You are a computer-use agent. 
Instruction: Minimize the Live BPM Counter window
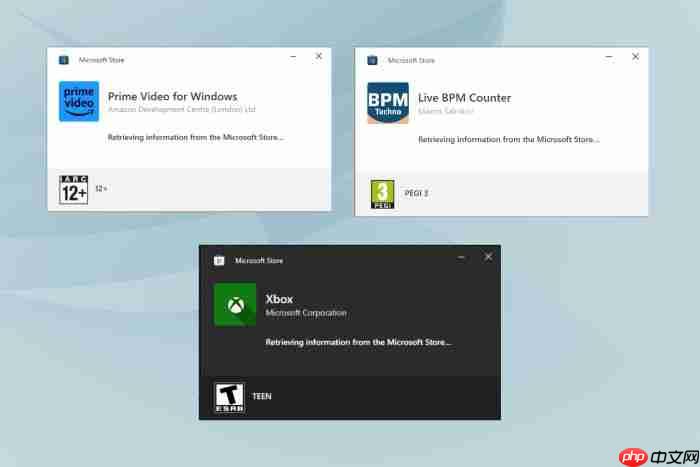(609, 57)
